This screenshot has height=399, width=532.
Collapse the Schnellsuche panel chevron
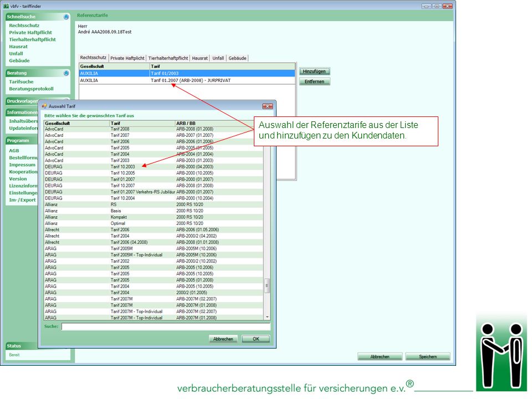pyautogui.click(x=66, y=17)
